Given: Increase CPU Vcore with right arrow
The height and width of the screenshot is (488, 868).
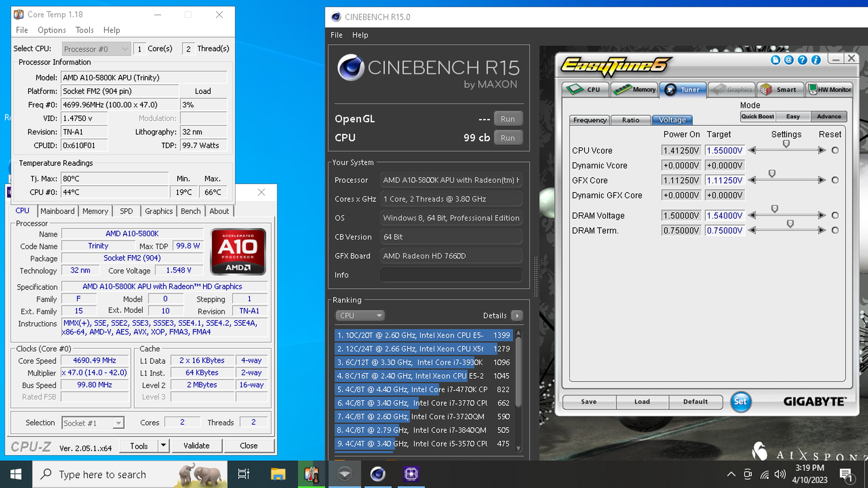Looking at the screenshot, I should pyautogui.click(x=822, y=150).
